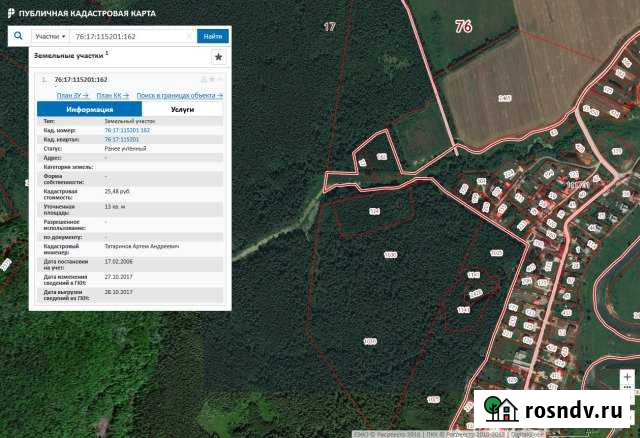Image resolution: width=640 pixels, height=438 pixels.
Task: Clear the search field with the X
Action: 191,36
